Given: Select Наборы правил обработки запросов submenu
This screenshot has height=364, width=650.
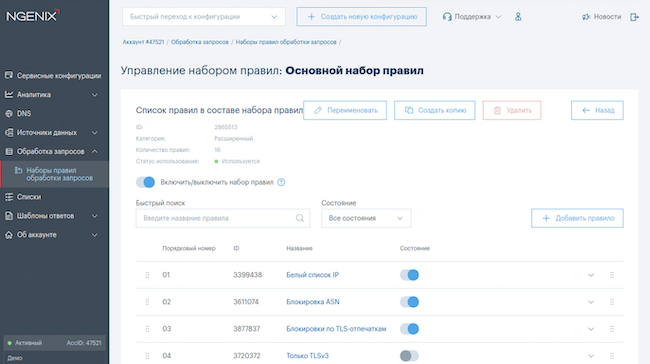Looking at the screenshot, I should [x=55, y=174].
